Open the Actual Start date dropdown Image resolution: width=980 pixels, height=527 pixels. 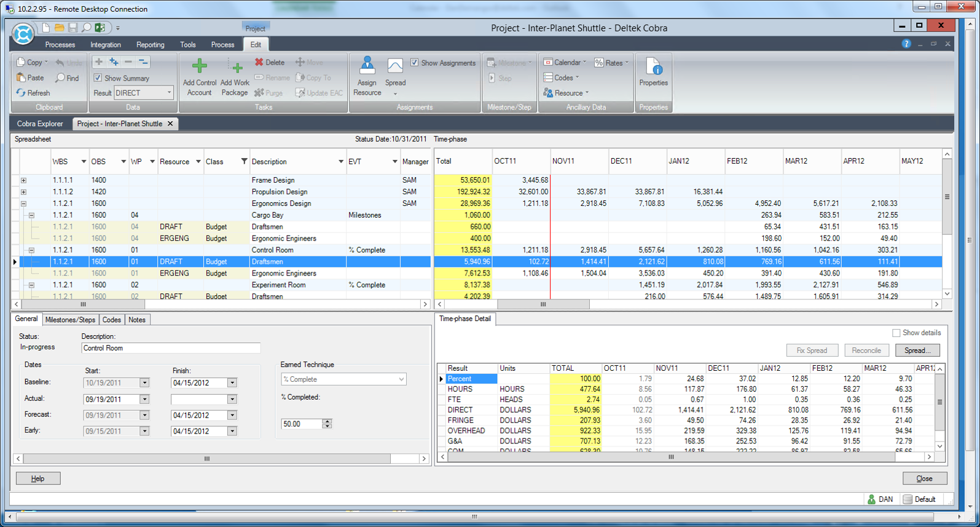coord(144,399)
